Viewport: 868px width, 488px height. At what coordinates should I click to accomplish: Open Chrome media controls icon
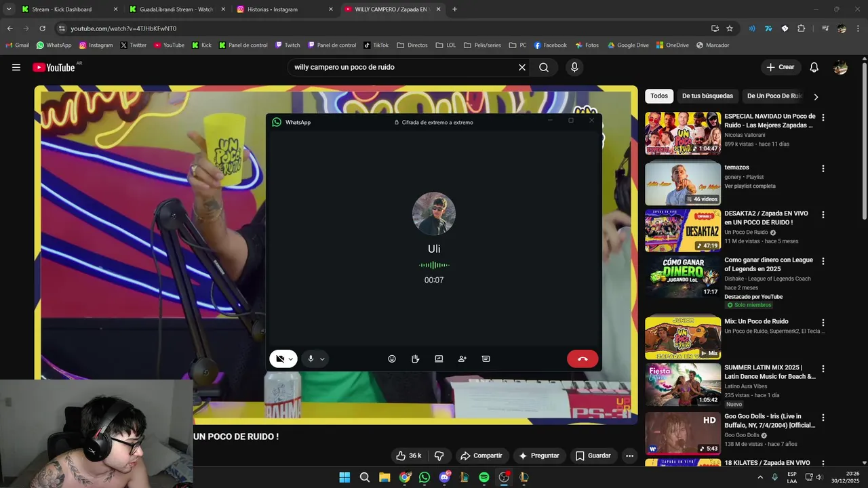point(825,28)
